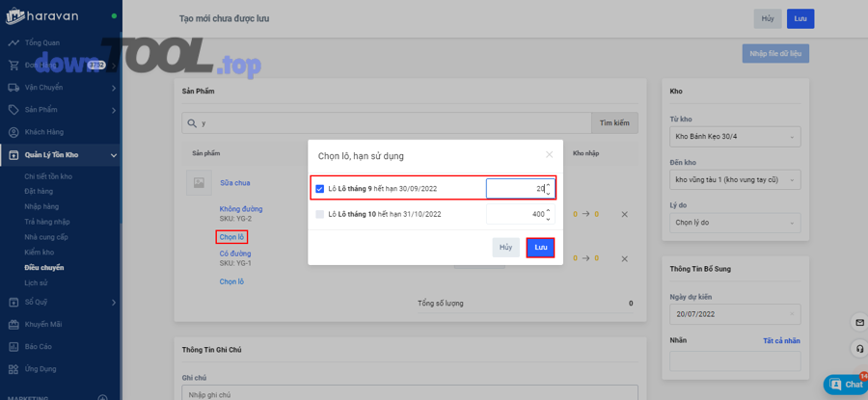Open the Đến kho dropdown
The width and height of the screenshot is (868, 400).
click(735, 179)
